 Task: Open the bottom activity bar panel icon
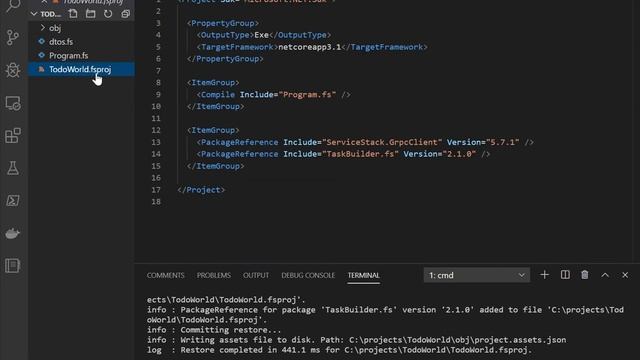click(13, 266)
